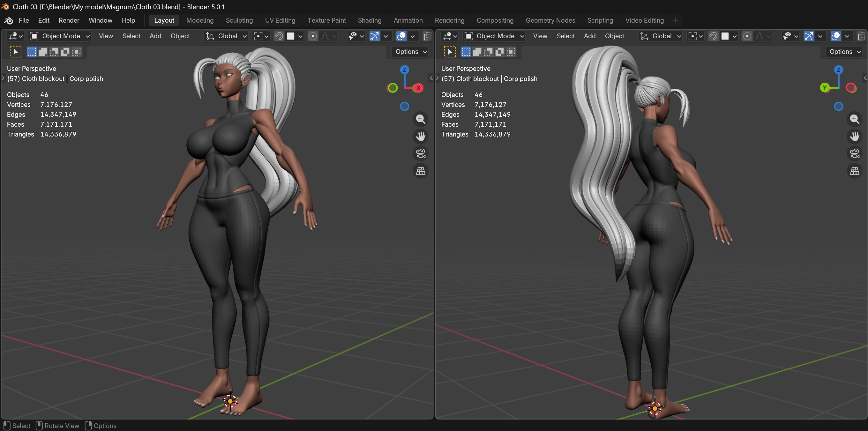Toggle camera view in right viewport
Image resolution: width=868 pixels, height=431 pixels.
(x=854, y=154)
